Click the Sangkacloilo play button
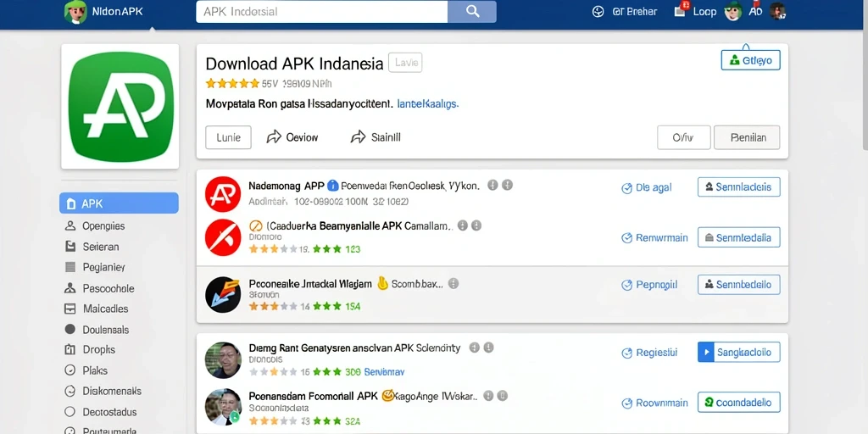Screen dimensions: 868x434 tap(738, 352)
